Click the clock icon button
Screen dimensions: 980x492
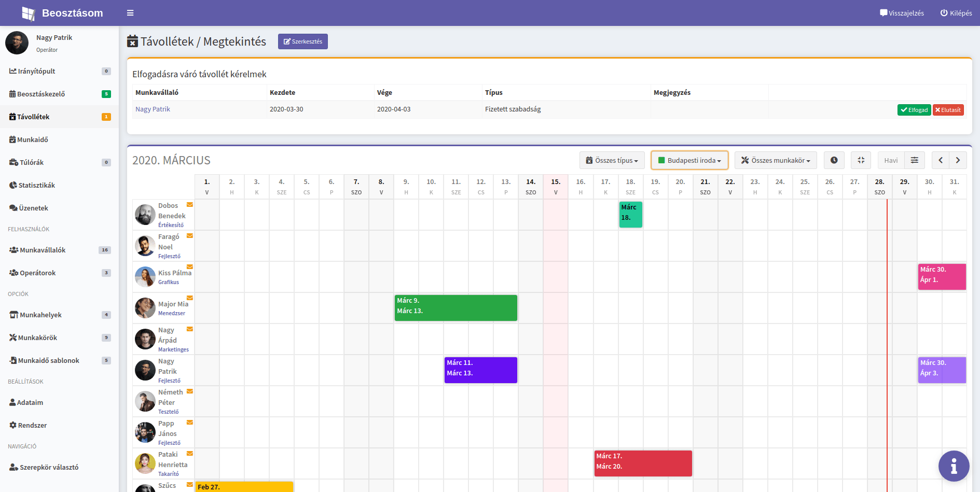tap(834, 160)
